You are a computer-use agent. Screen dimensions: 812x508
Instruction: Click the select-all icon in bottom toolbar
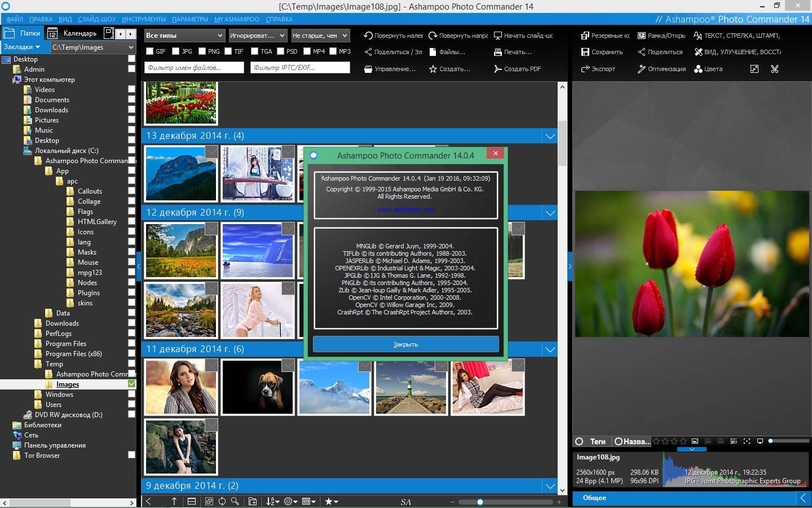(x=209, y=501)
